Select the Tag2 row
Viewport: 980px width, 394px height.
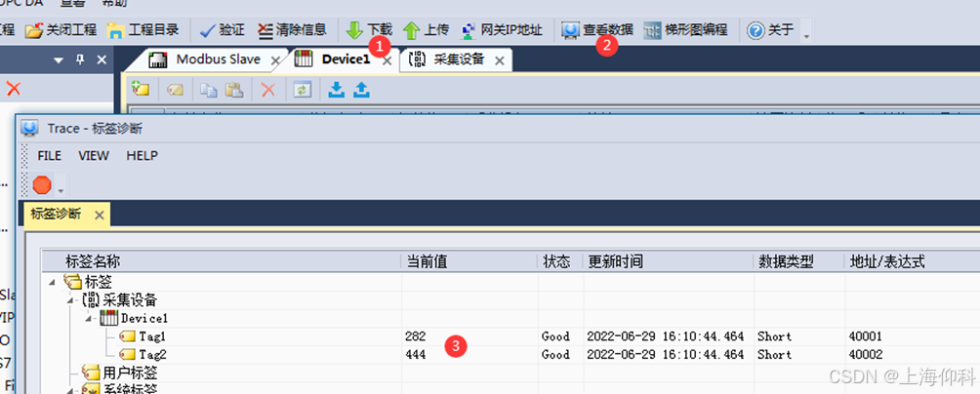coord(152,355)
